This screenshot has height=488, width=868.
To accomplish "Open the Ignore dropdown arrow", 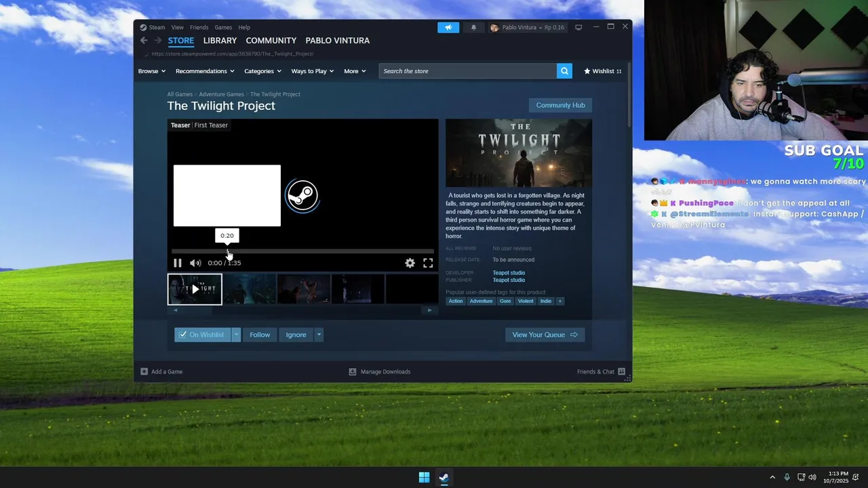I will pos(318,335).
